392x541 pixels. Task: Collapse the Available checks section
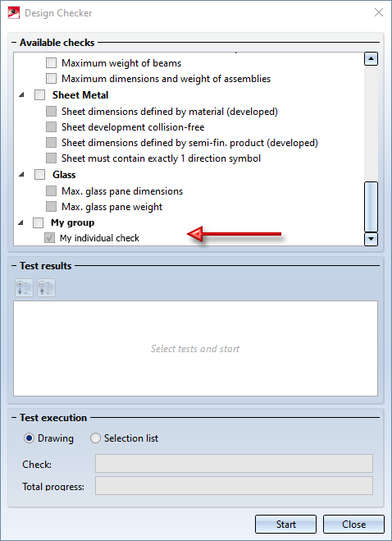click(15, 43)
